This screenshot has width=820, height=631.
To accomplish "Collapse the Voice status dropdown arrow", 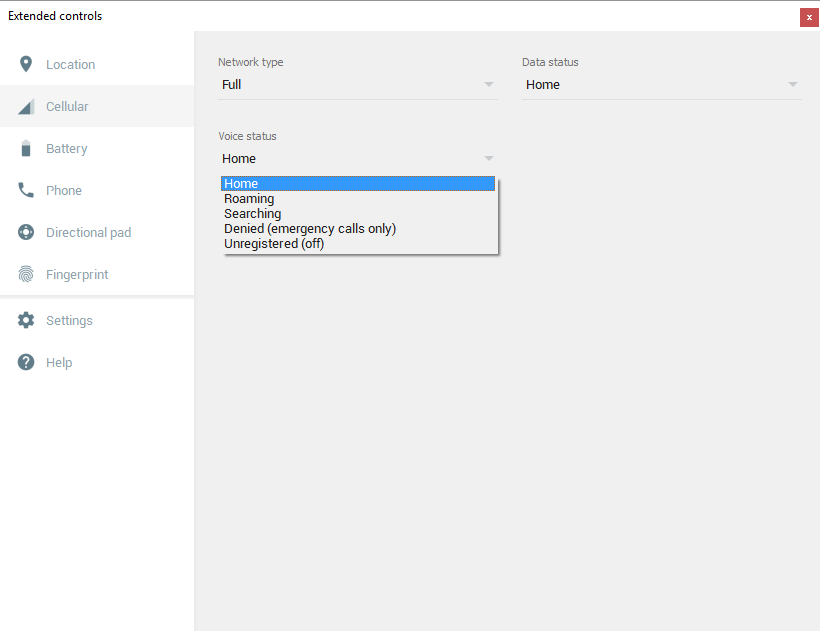I will (x=489, y=159).
